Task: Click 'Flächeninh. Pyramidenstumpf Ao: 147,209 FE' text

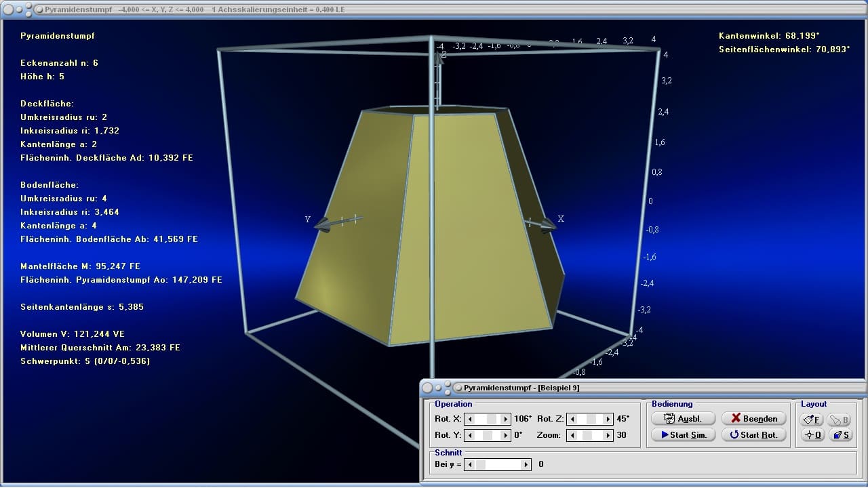Action: point(121,279)
